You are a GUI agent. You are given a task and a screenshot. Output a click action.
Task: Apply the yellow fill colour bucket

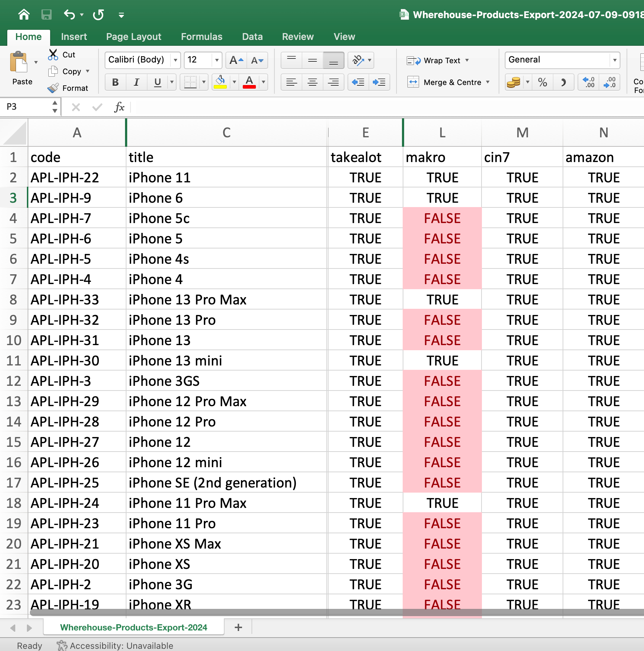click(220, 82)
